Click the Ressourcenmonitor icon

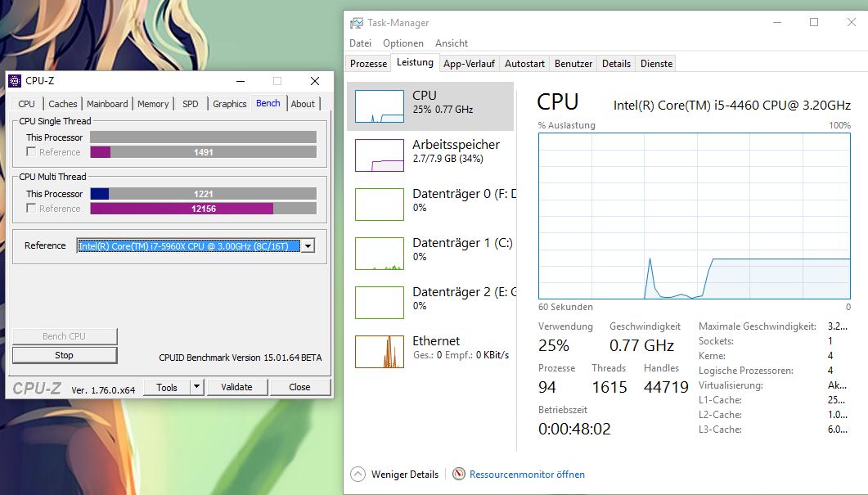[459, 474]
